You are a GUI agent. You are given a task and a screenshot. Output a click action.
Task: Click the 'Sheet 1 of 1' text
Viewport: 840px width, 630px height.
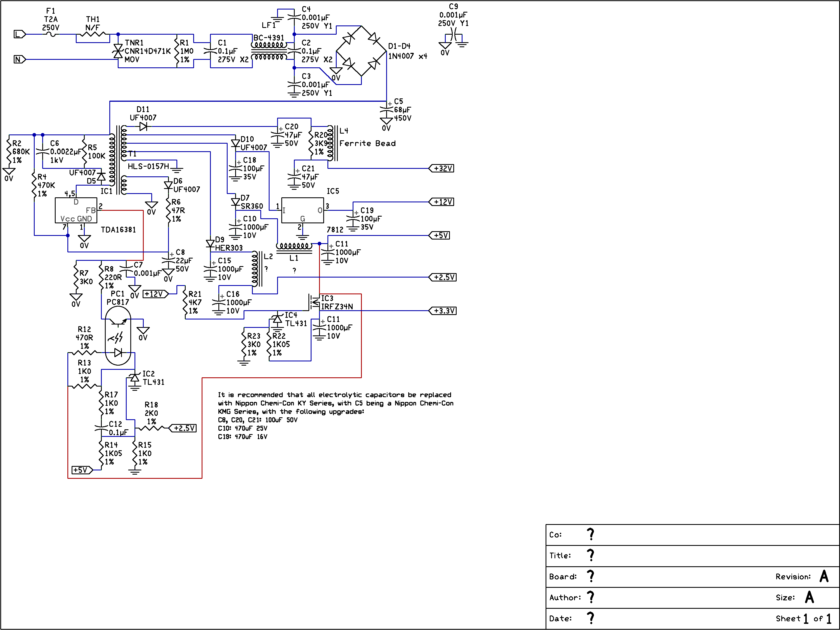click(x=804, y=619)
